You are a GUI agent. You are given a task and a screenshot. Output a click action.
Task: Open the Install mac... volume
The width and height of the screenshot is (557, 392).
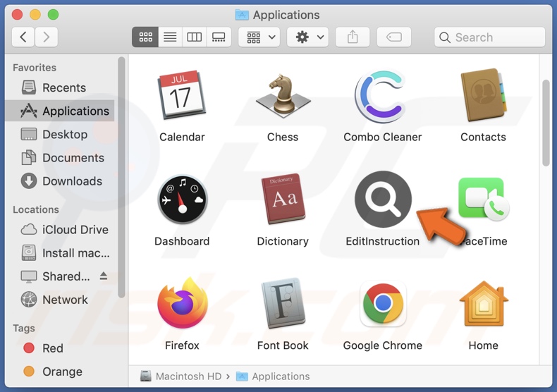pyautogui.click(x=60, y=253)
